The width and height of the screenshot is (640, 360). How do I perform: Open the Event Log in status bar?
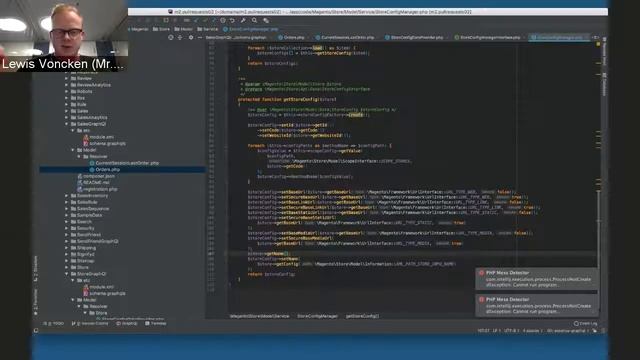pyautogui.click(x=585, y=323)
